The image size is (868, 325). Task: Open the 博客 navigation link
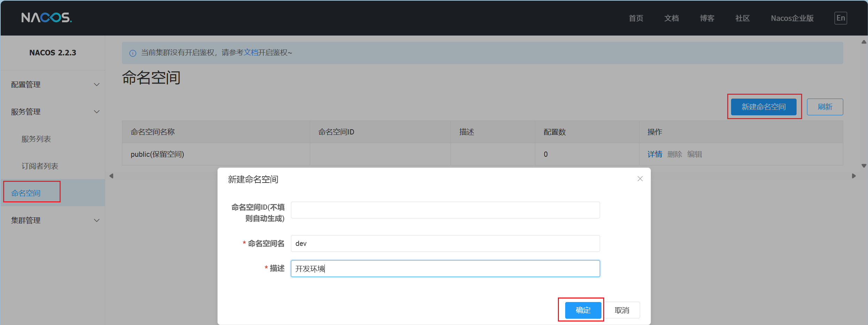point(707,18)
